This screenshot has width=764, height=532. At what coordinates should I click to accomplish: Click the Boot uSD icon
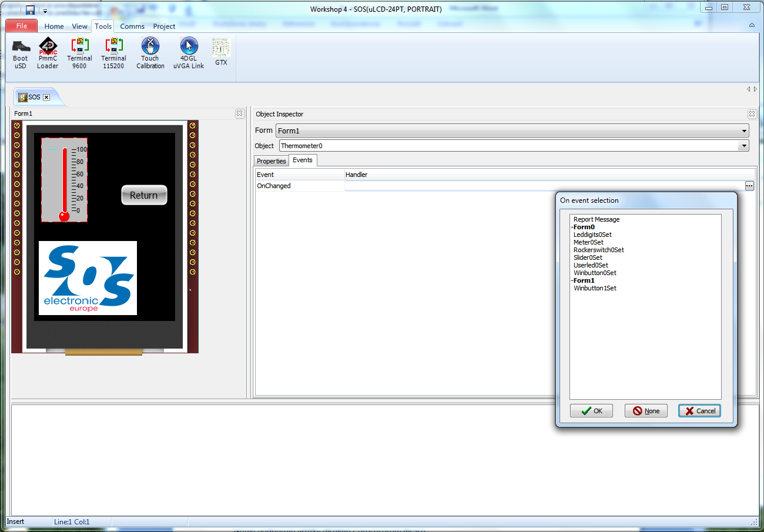pos(21,53)
